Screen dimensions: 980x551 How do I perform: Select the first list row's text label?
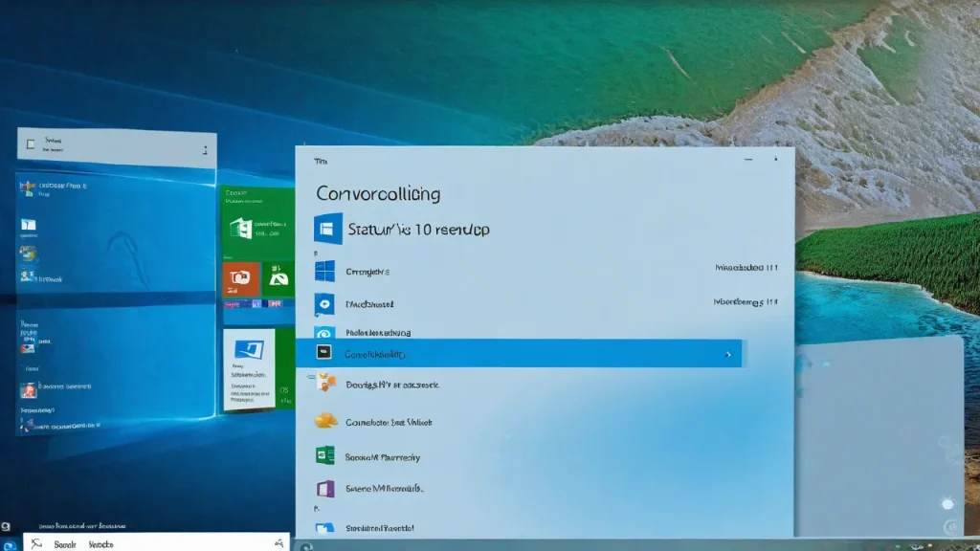pos(367,272)
